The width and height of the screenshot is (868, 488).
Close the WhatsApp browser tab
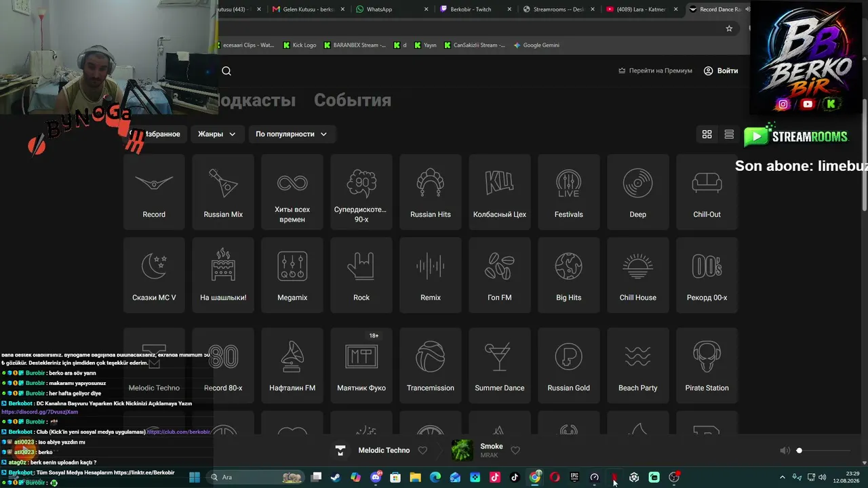(x=427, y=9)
